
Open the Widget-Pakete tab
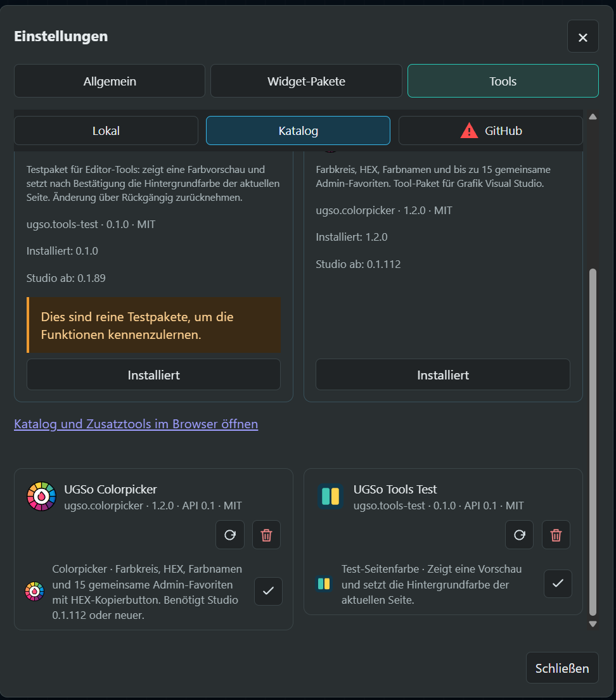pos(306,81)
